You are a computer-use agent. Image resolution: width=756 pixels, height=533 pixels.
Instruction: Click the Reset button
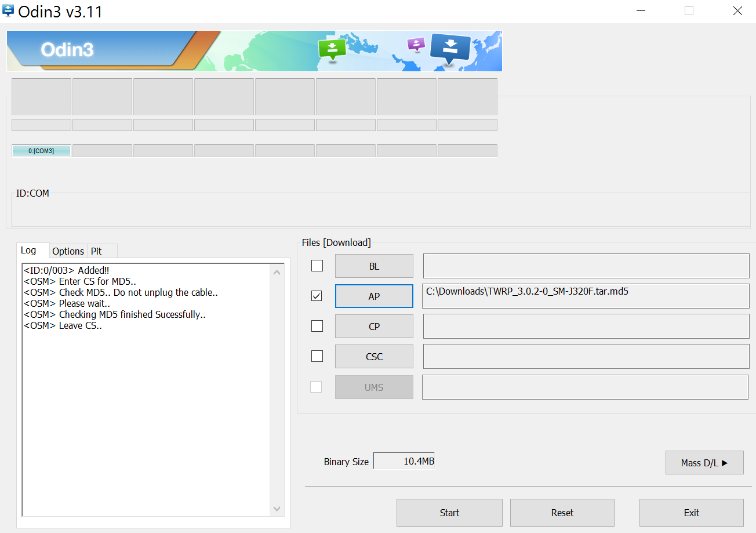click(562, 513)
